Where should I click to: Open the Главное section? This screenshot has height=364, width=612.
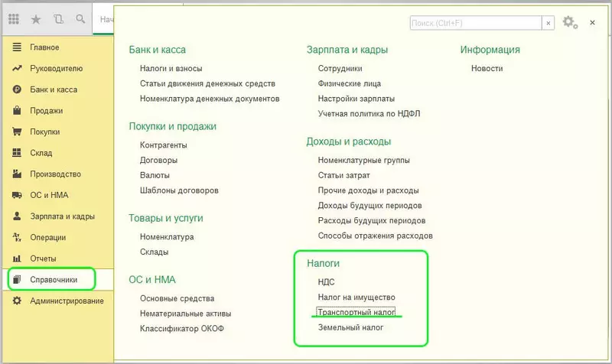click(44, 47)
